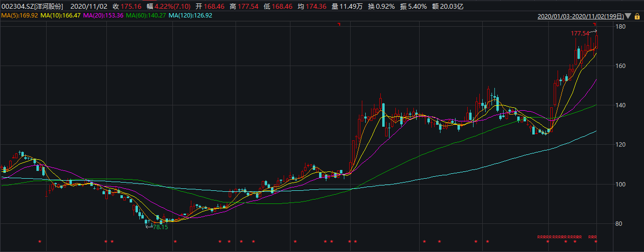Click the leftmost red star event marker
This screenshot has height=252, width=644.
click(x=40, y=241)
